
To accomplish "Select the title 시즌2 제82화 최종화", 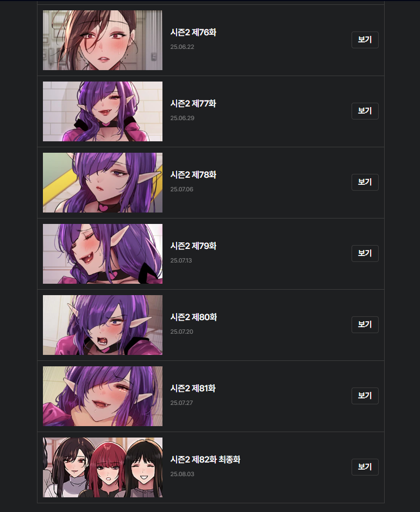I will (205, 459).
